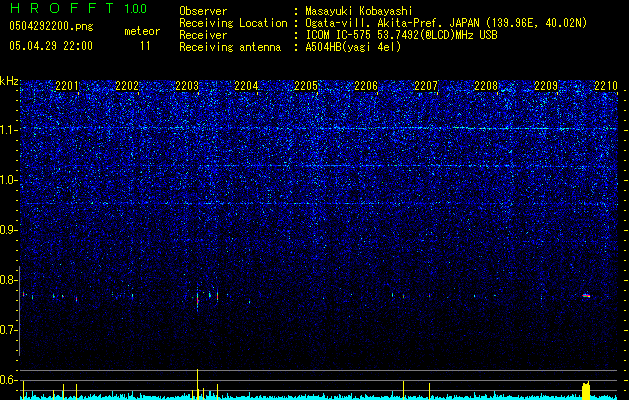Image resolution: width=629 pixels, height=400 pixels.
Task: Click the 'meteor' count label
Action: [x=142, y=31]
